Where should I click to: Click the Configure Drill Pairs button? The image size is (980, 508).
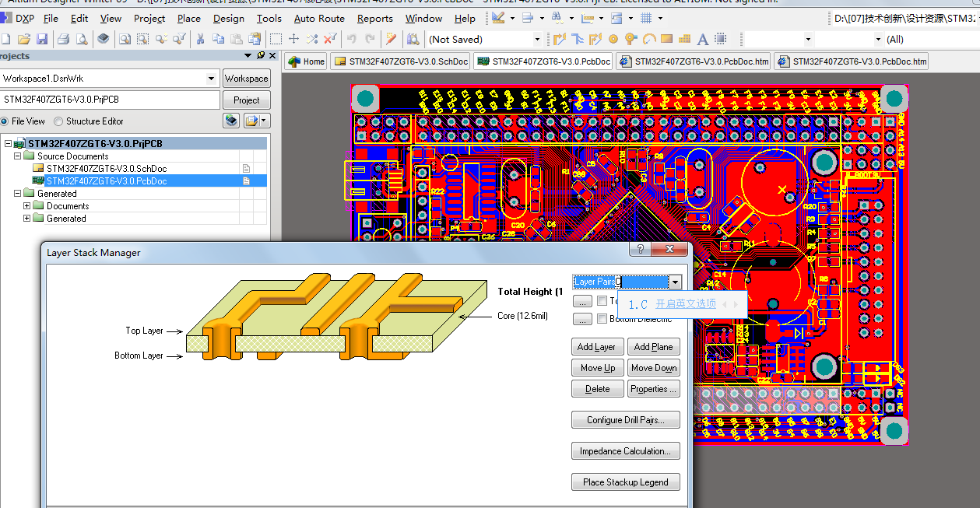[626, 420]
